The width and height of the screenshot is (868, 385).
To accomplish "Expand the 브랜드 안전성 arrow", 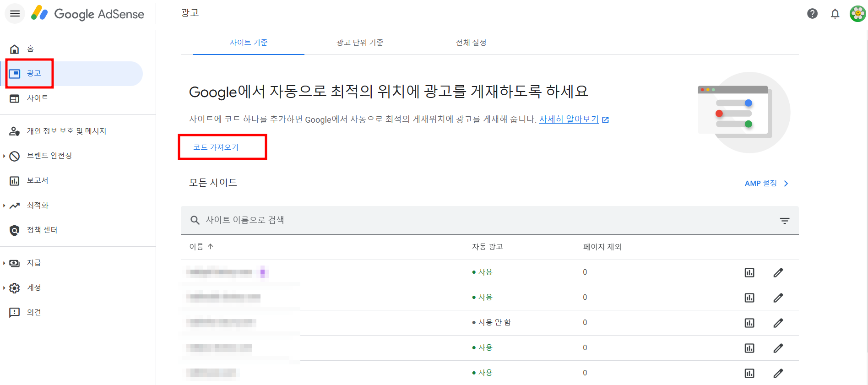I will click(4, 156).
